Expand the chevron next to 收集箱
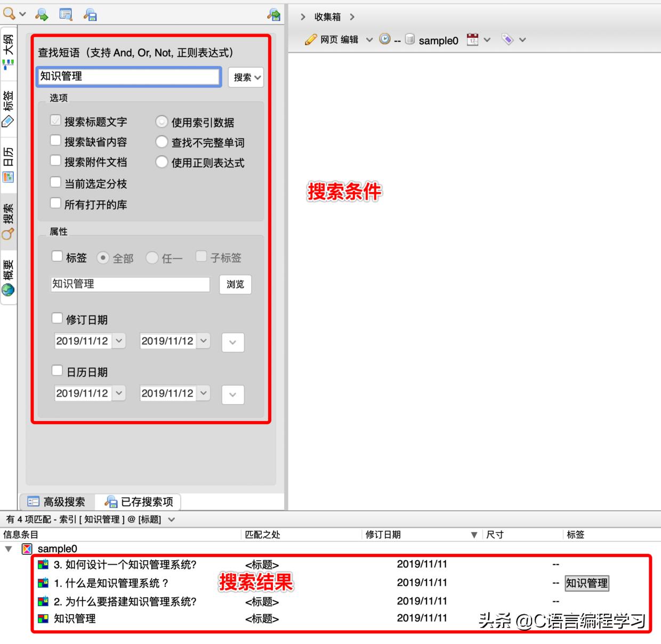The height and width of the screenshot is (644, 661). pyautogui.click(x=352, y=17)
